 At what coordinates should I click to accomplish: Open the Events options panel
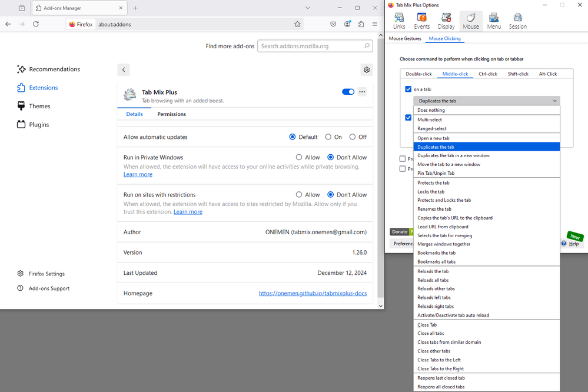(x=421, y=21)
